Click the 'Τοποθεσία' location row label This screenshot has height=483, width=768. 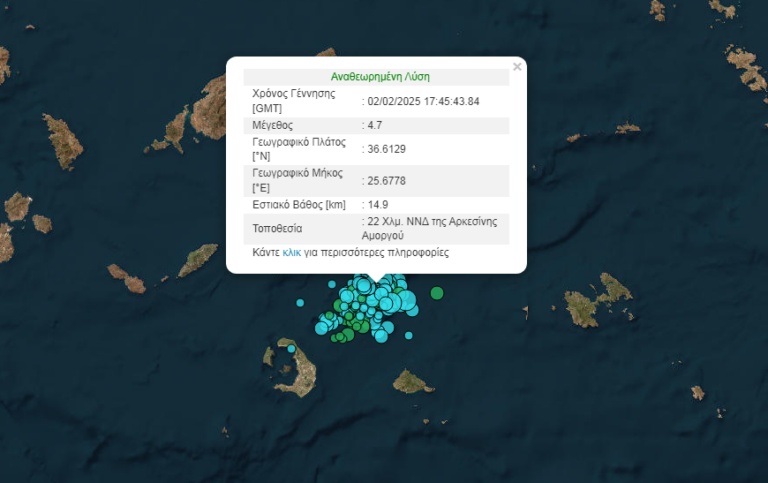[277, 229]
